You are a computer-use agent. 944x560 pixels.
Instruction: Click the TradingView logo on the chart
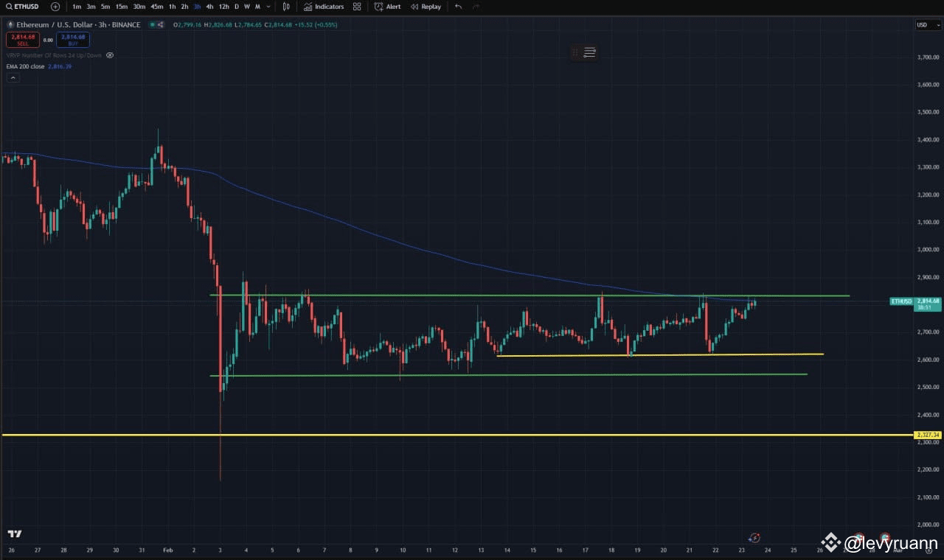click(15, 534)
